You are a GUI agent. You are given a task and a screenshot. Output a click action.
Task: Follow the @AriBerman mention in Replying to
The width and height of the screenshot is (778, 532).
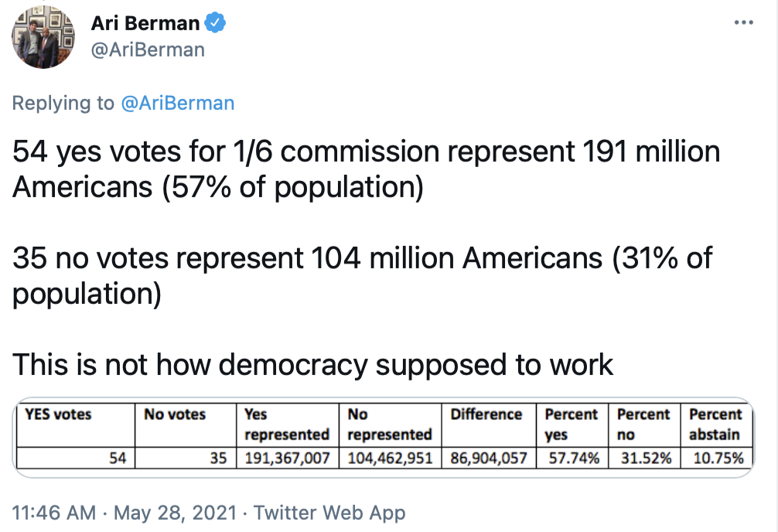[x=177, y=103]
